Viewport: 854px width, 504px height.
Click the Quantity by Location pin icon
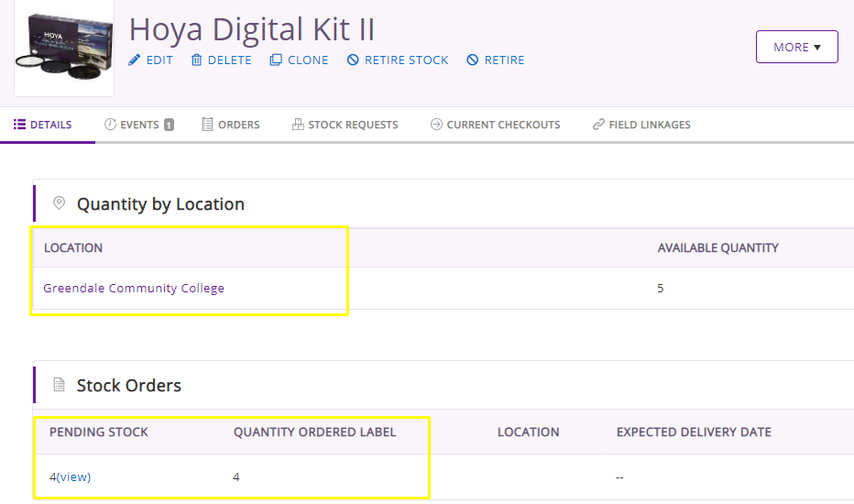[59, 203]
